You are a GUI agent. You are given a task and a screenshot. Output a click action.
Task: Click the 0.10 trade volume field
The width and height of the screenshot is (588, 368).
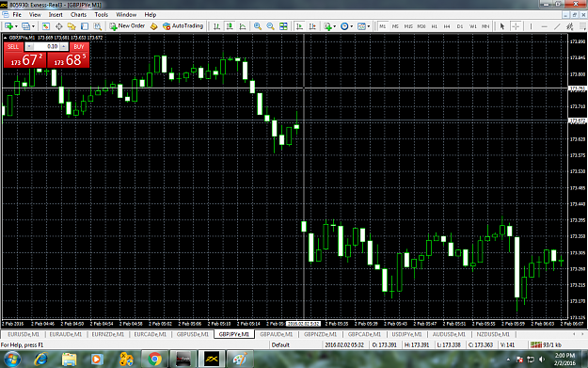pos(46,46)
